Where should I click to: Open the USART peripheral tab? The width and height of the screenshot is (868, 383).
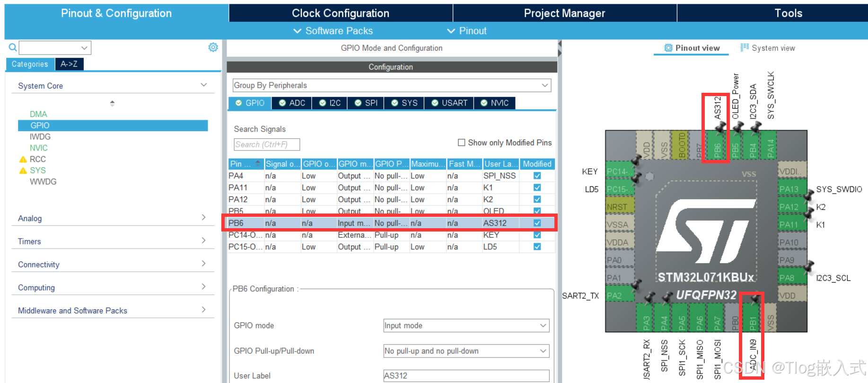click(x=449, y=103)
